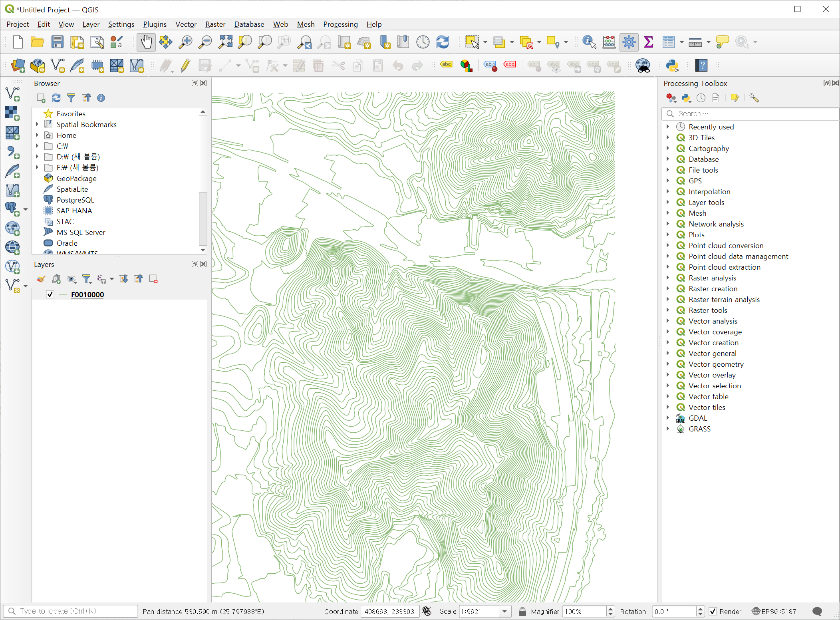Image resolution: width=840 pixels, height=620 pixels.
Task: Click Refresh icon in Browser panel
Action: pyautogui.click(x=56, y=98)
